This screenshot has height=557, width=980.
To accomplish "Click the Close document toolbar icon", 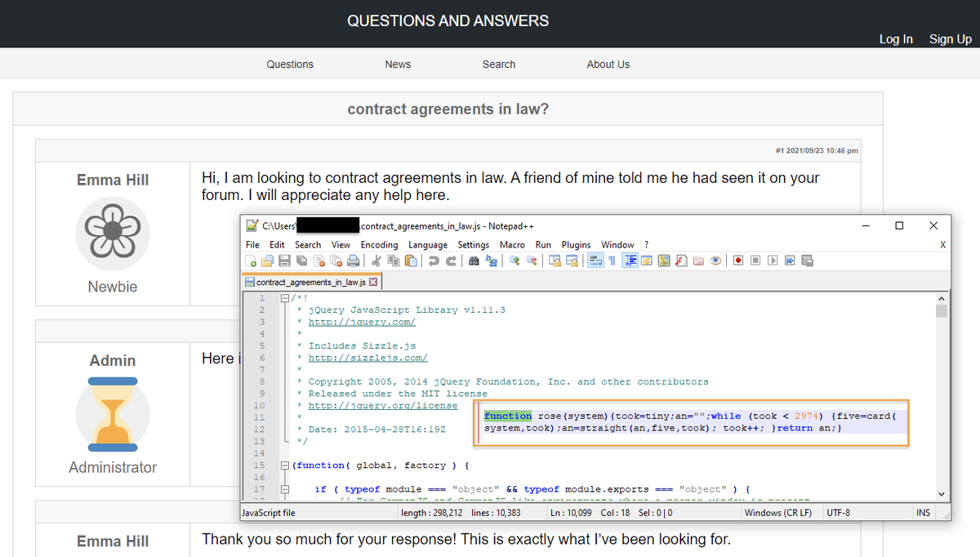I will pyautogui.click(x=318, y=261).
